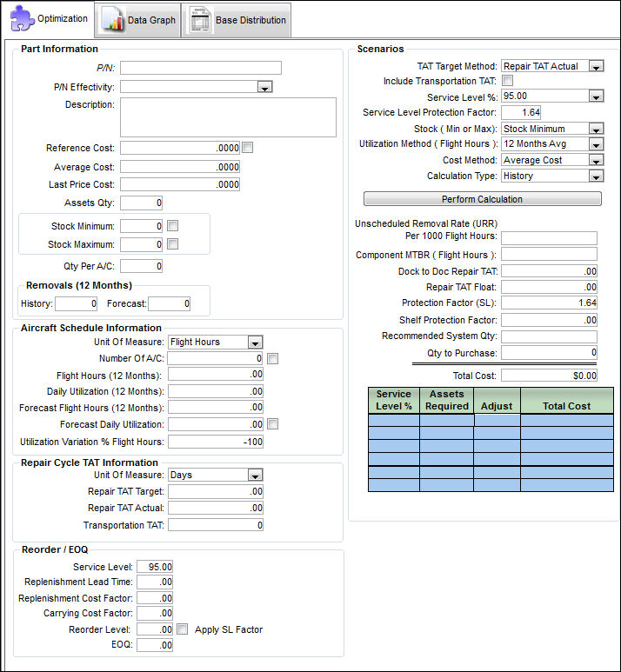621x672 pixels.
Task: Click the Description text area
Action: 228,117
